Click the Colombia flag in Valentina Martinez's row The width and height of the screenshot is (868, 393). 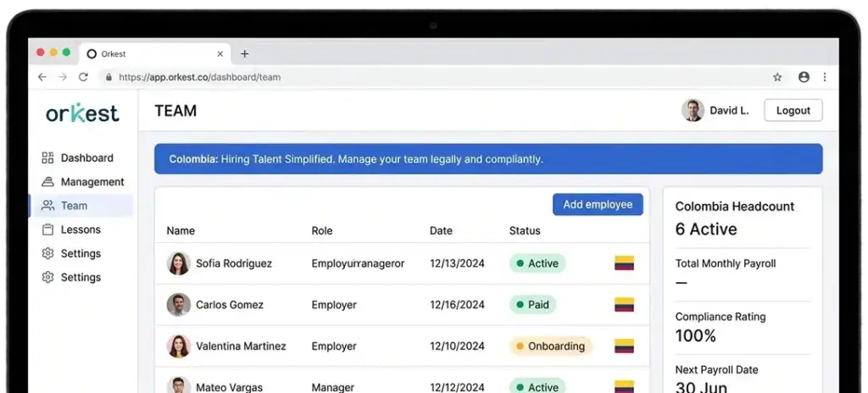pyautogui.click(x=624, y=346)
